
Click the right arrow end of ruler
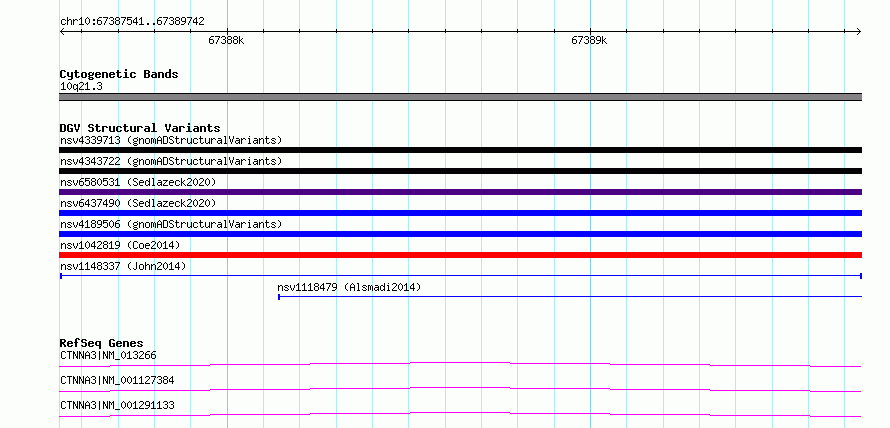[859, 31]
